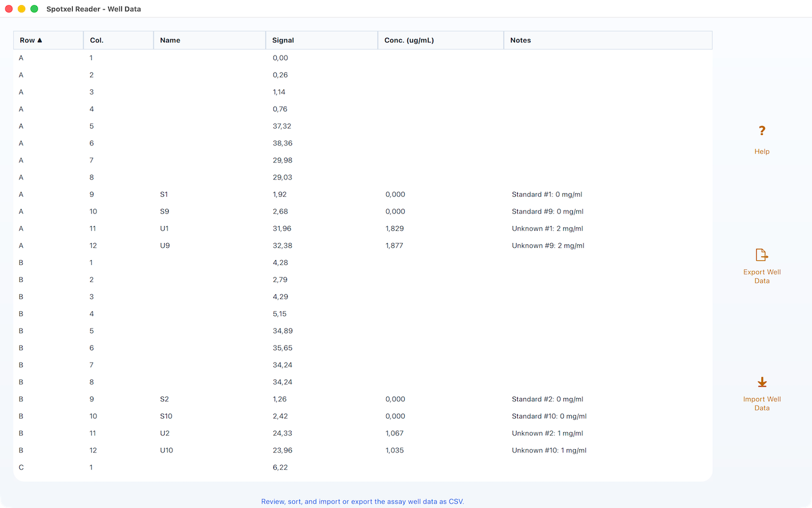Sort table by the Row column header

click(48, 40)
